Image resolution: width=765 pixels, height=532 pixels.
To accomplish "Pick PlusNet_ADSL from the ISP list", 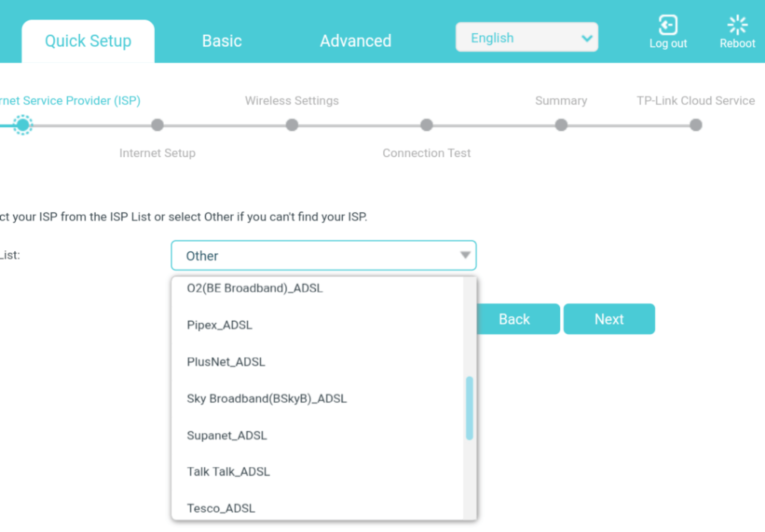I will [226, 362].
